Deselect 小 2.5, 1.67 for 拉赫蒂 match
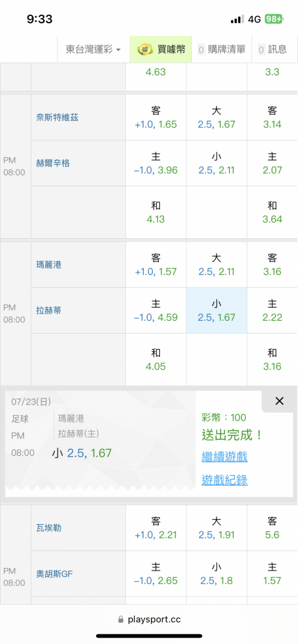Viewport: 298px width, 644px height. pos(217,310)
